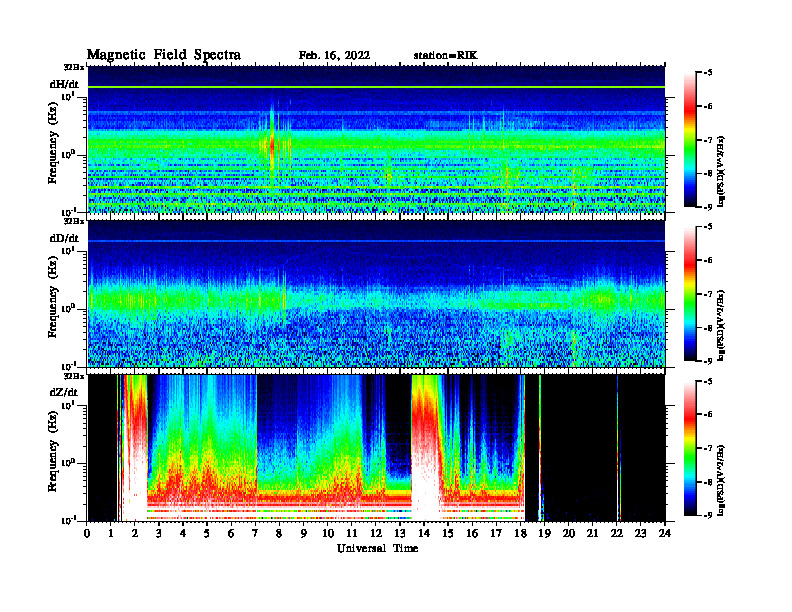This screenshot has width=792, height=612.
Task: Click the hour 23 tick label
Action: pos(640,534)
